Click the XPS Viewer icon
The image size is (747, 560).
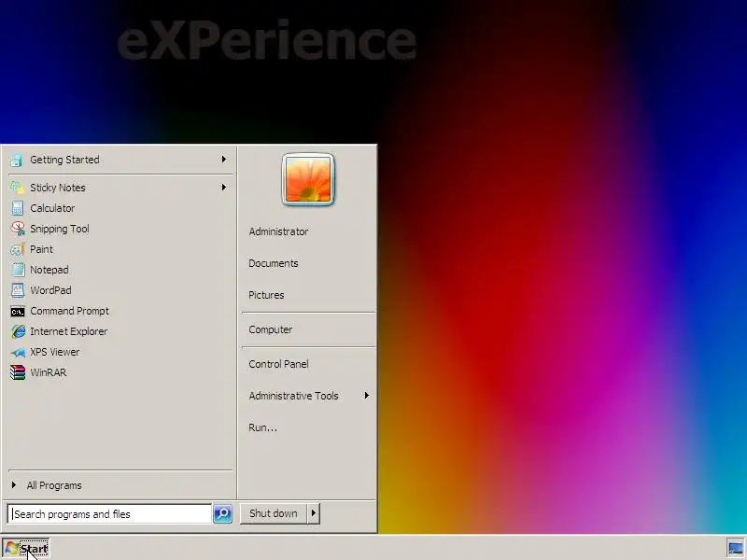[x=18, y=353]
